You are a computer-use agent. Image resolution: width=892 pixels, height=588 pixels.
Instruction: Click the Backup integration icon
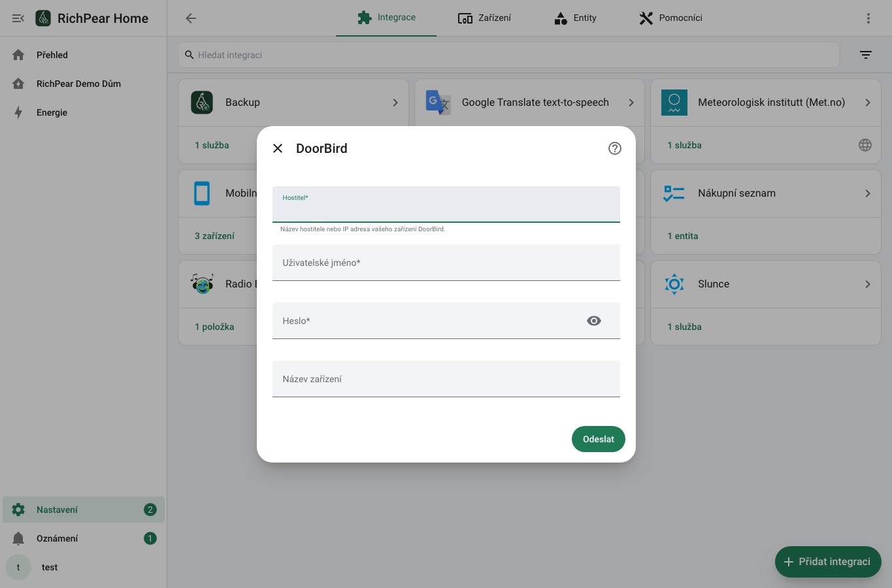tap(202, 103)
